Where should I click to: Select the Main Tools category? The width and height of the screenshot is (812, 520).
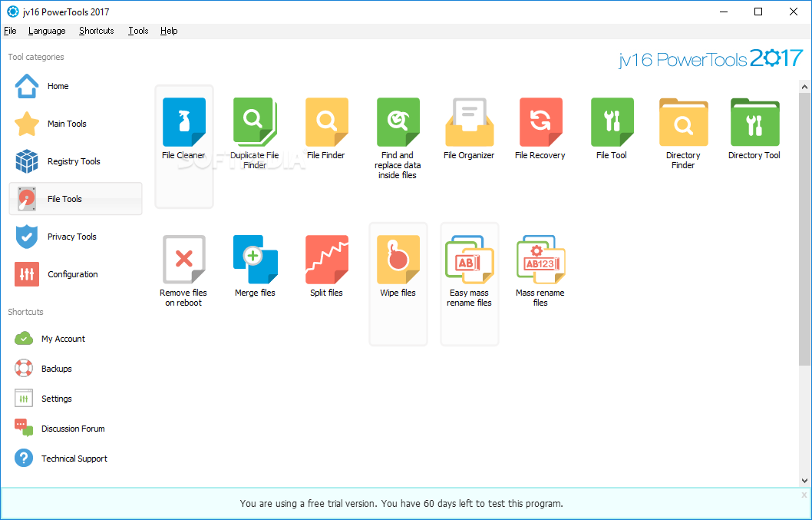[x=75, y=124]
